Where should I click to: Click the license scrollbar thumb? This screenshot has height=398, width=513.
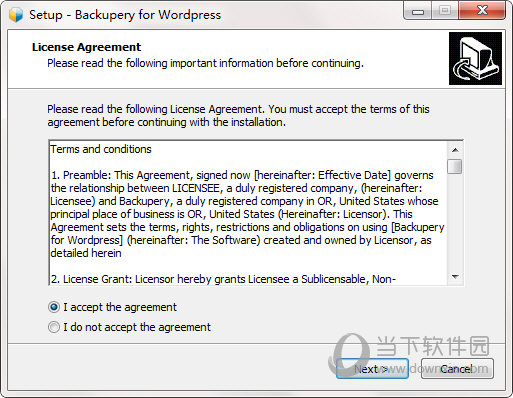tap(455, 166)
